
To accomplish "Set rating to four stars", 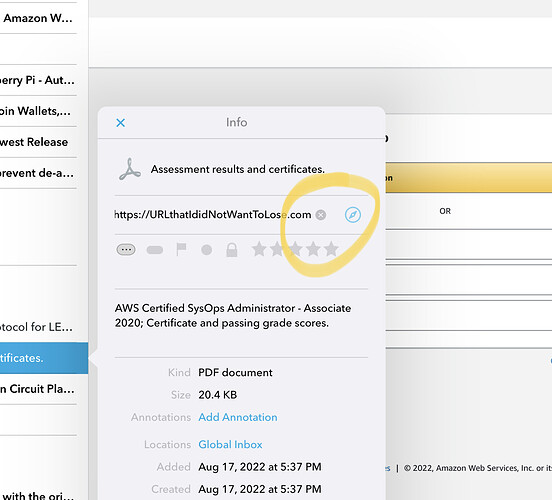I will coord(313,249).
